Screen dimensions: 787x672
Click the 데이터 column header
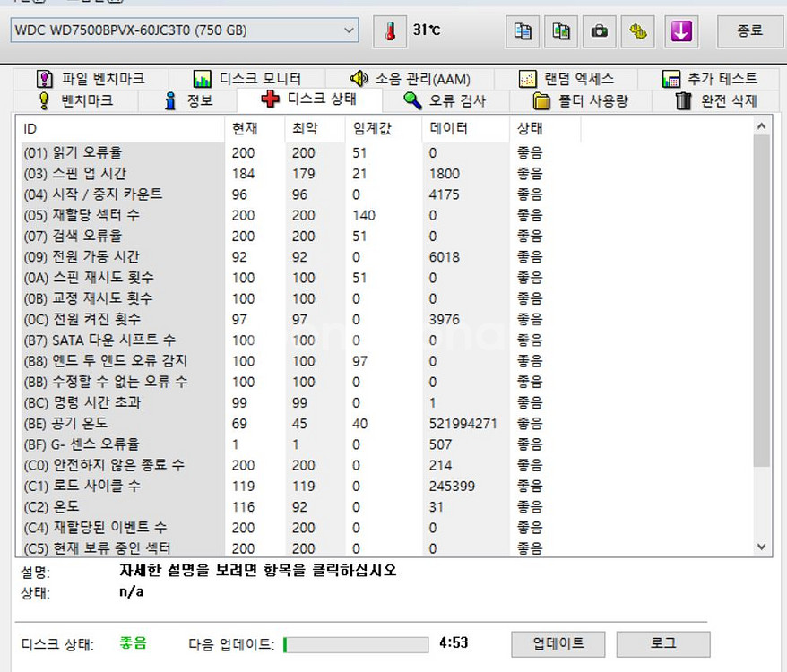(x=466, y=129)
